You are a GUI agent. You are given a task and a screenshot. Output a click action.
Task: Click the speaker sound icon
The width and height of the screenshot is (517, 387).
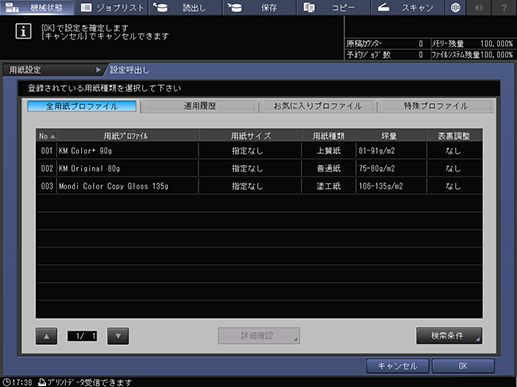coord(479,7)
